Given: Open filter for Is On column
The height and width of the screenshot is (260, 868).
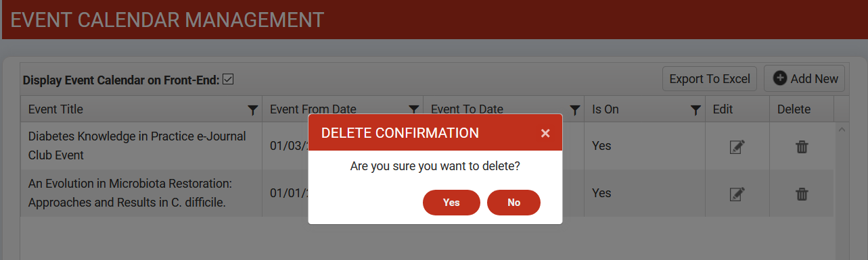Looking at the screenshot, I should [695, 109].
